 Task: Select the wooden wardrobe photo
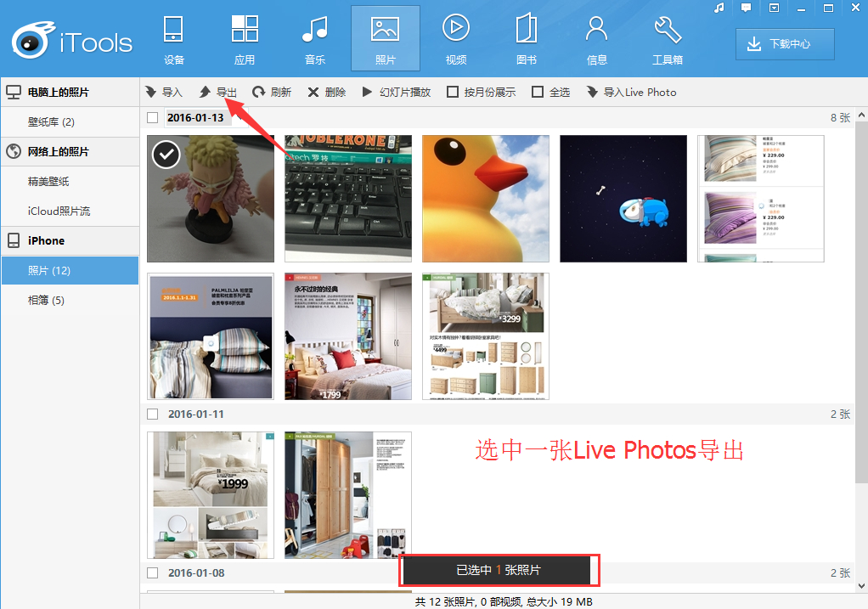point(348,495)
